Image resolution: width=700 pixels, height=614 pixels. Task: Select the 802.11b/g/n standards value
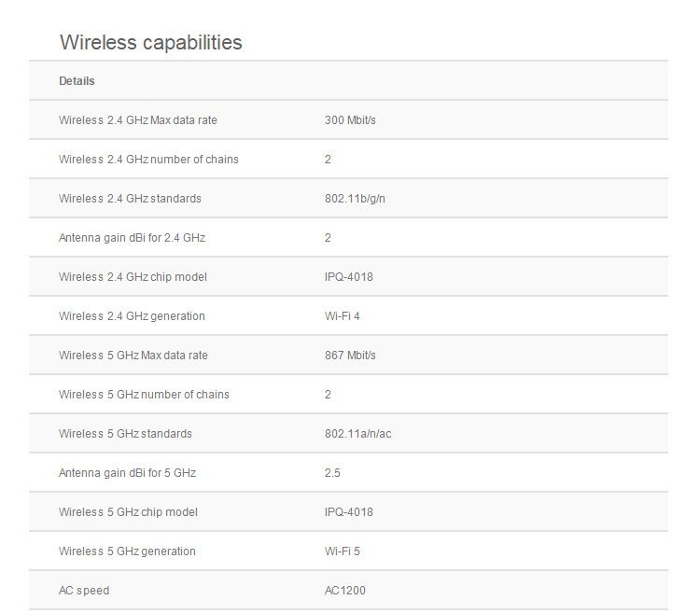click(x=355, y=199)
